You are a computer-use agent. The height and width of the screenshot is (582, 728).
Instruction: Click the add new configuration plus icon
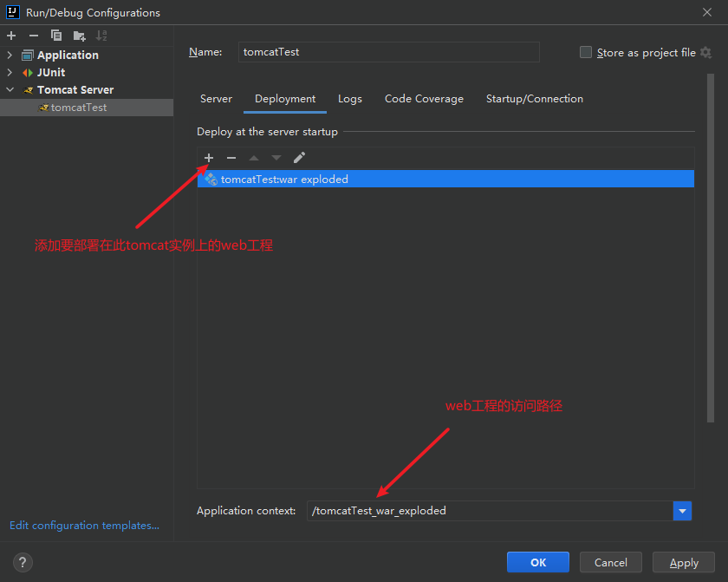click(11, 36)
